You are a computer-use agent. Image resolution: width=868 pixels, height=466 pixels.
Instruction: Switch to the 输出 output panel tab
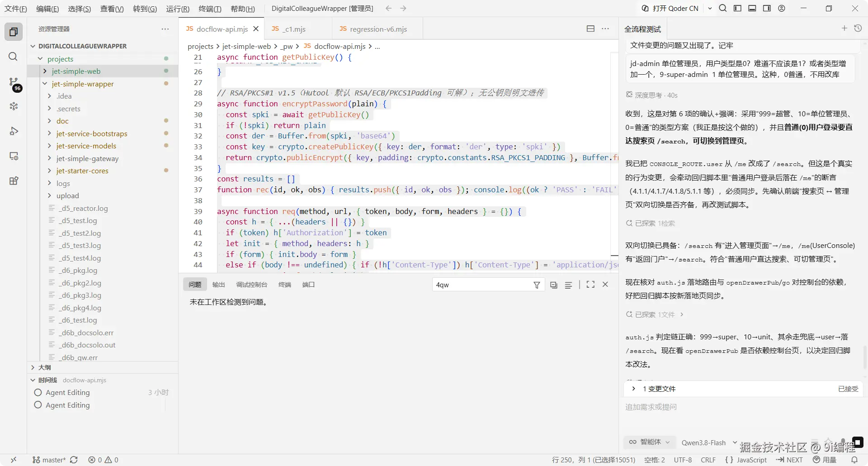[219, 285]
